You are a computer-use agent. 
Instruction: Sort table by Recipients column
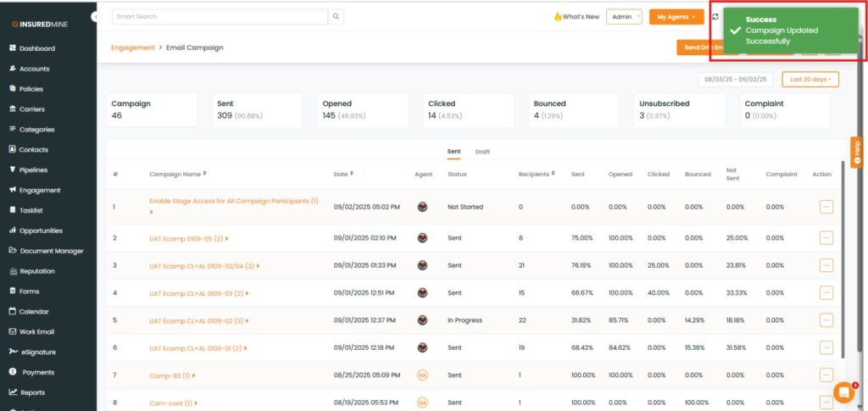[554, 174]
